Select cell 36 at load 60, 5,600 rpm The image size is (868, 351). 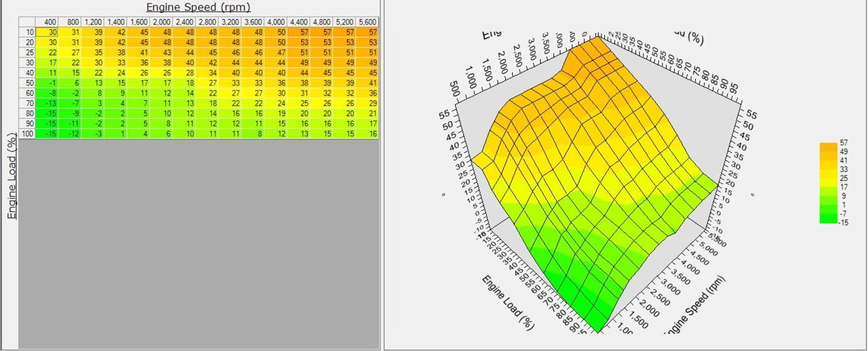[x=368, y=93]
